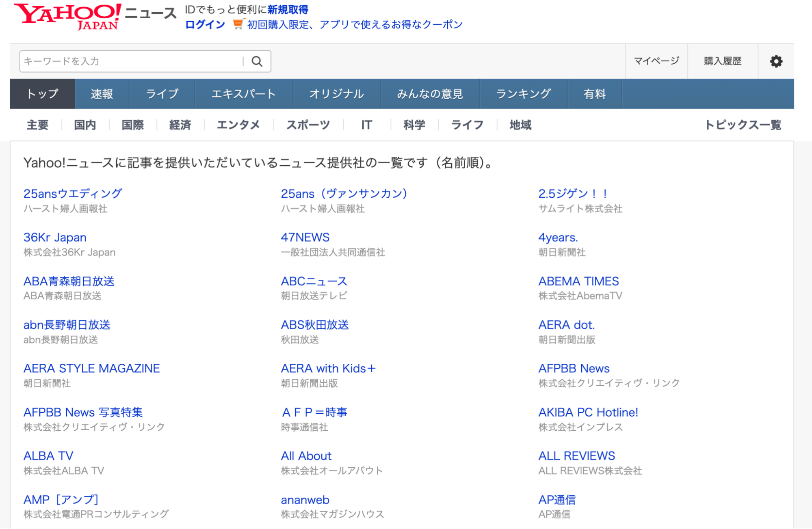
Task: Click the 株式会社AbemaTV company text
Action: click(x=580, y=296)
